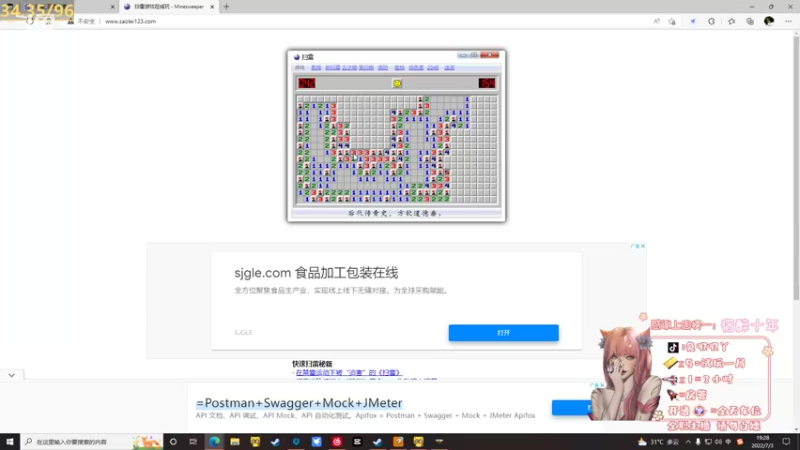Screen dimensions: 800x450
Task: Open a new browser tab
Action: click(x=226, y=7)
